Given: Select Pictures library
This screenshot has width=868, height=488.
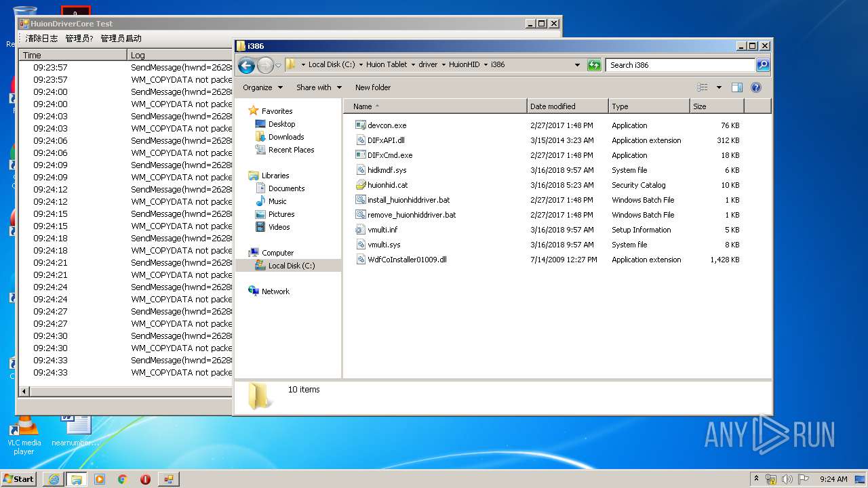Looking at the screenshot, I should 281,214.
